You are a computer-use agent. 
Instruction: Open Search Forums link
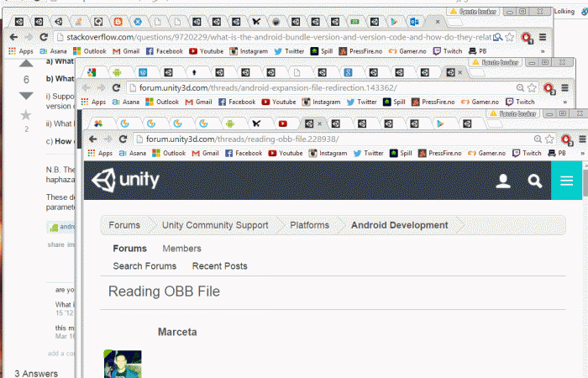(144, 266)
